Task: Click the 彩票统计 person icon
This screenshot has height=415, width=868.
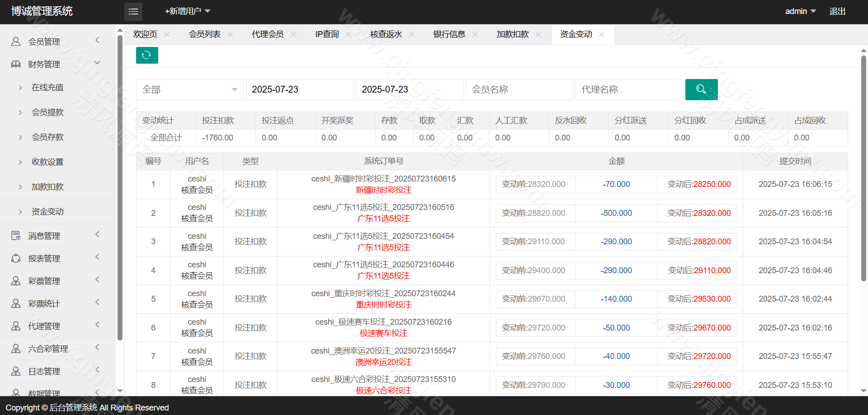Action: tap(16, 303)
